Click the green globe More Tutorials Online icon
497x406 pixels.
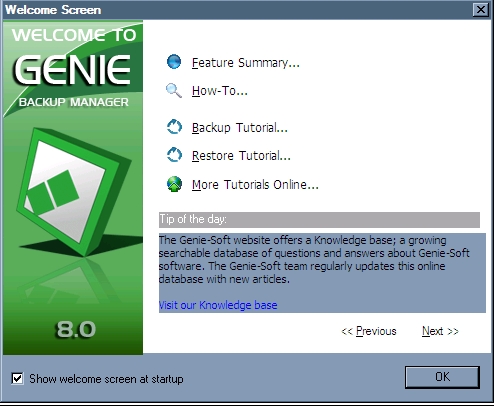[x=174, y=184]
